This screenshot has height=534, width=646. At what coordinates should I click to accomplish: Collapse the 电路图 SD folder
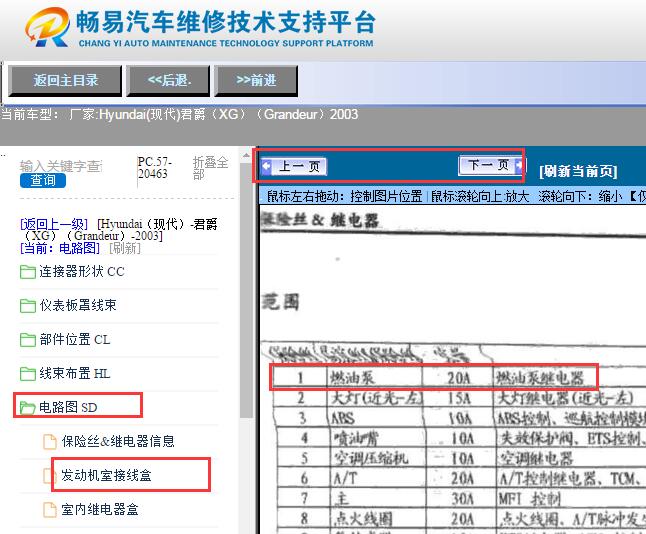tap(68, 407)
